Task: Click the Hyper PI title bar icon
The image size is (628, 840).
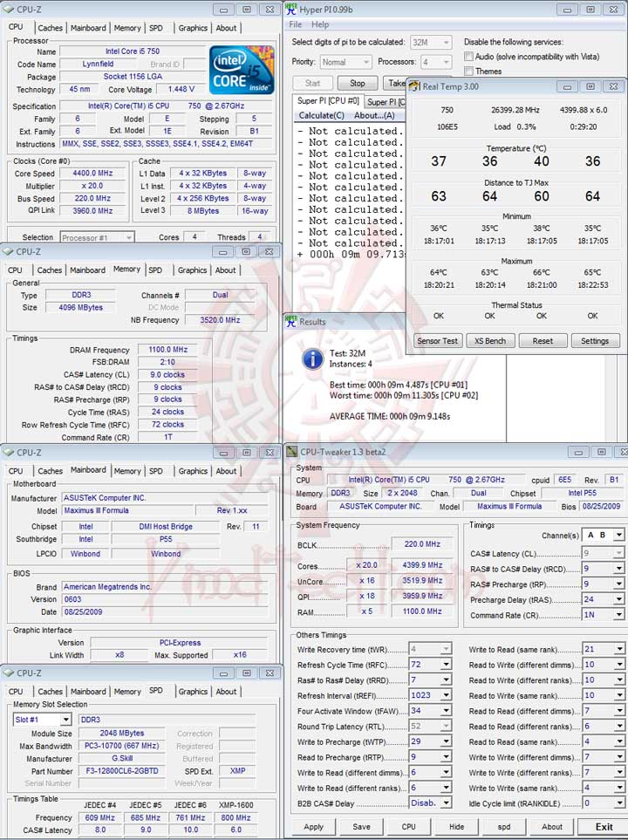Action: [x=291, y=9]
